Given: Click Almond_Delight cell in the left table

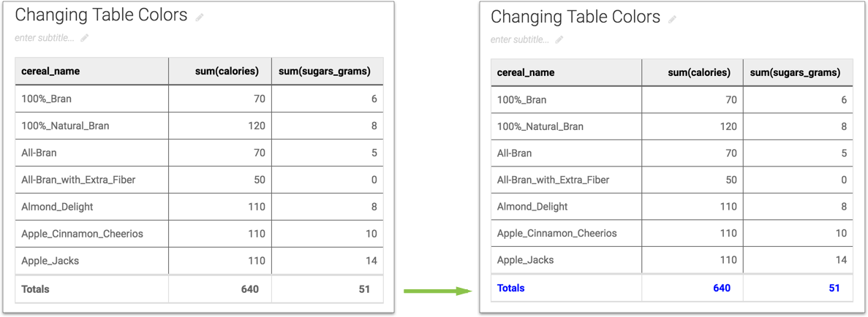Looking at the screenshot, I should click(57, 207).
